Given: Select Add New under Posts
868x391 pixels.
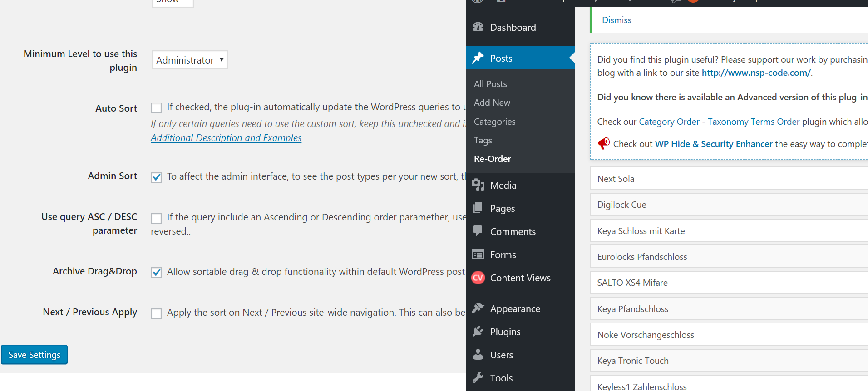Looking at the screenshot, I should coord(492,103).
